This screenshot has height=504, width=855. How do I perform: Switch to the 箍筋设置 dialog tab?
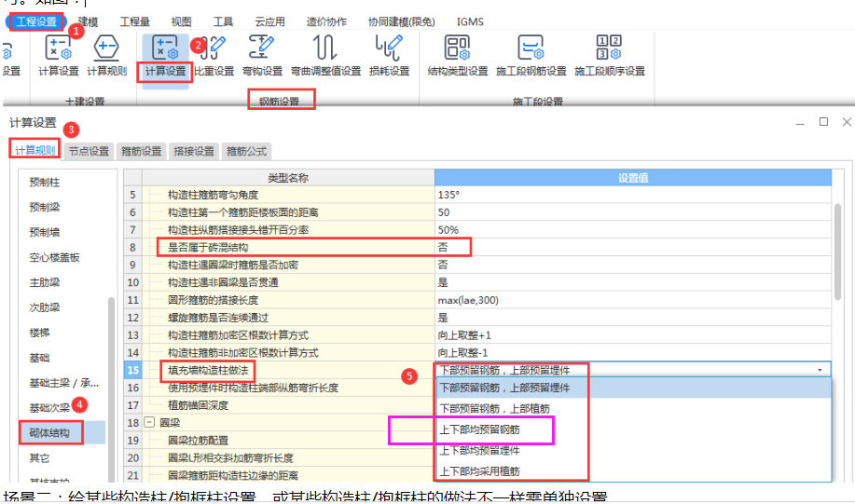[141, 152]
